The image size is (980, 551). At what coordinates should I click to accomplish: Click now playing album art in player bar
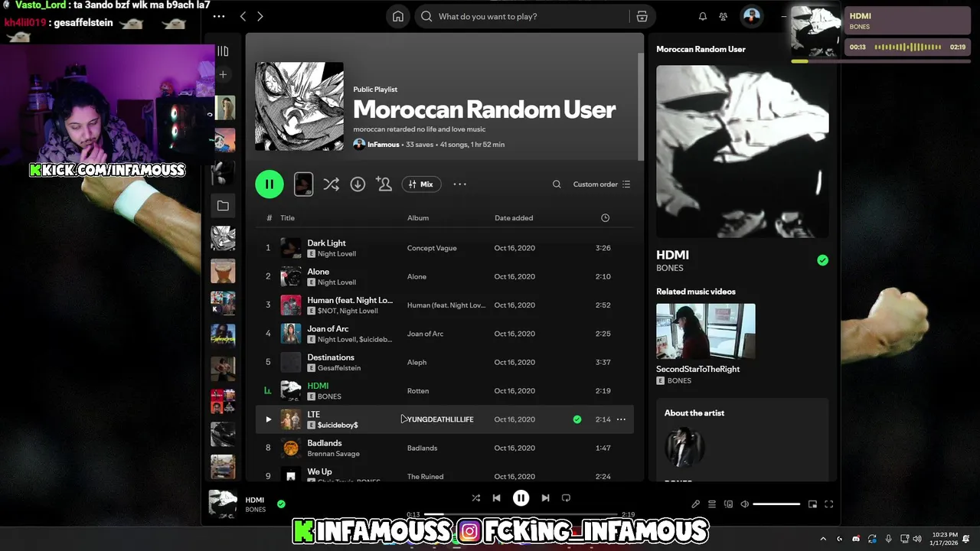tap(223, 504)
